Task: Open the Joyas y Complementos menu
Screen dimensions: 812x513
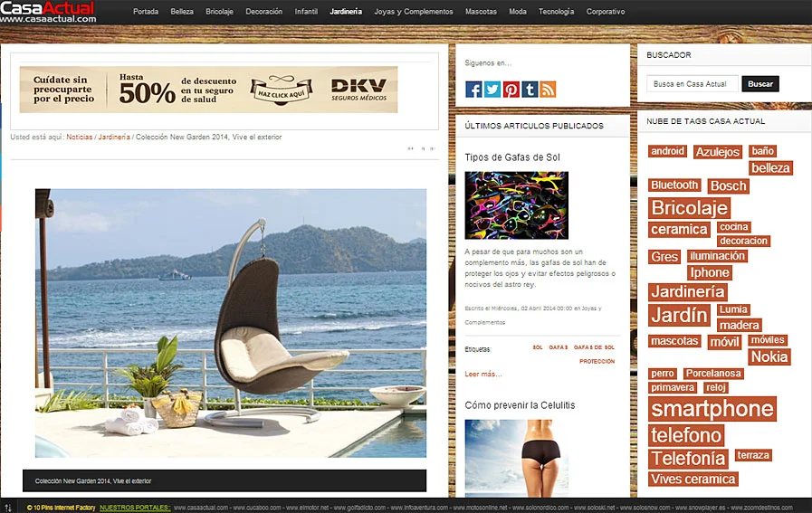Action: point(414,12)
